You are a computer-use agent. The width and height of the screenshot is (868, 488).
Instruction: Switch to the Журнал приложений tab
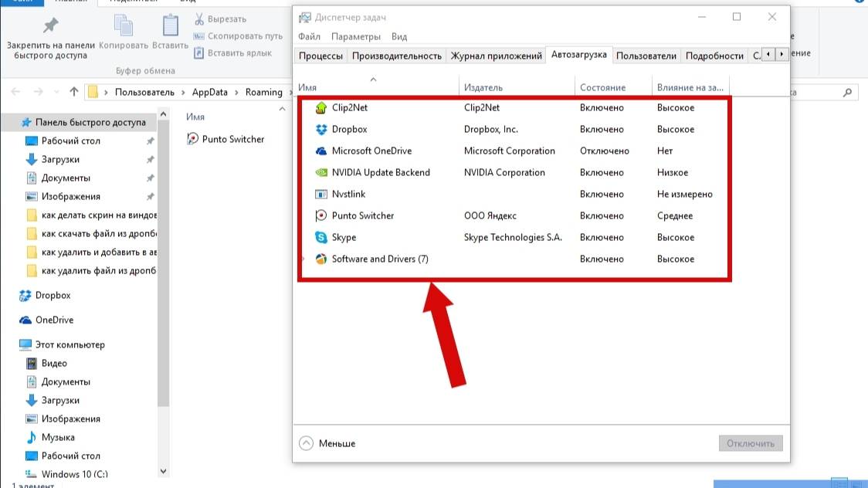point(496,56)
